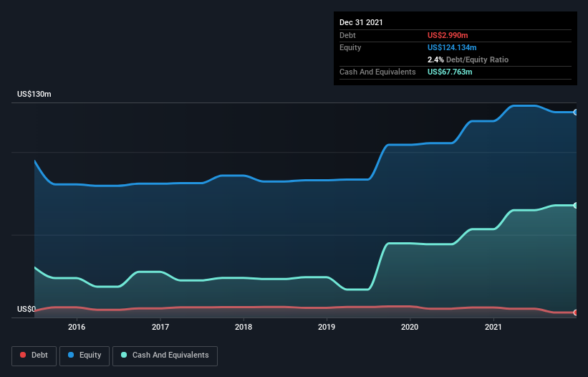
Task: Toggle Cash And Equivalents legend button
Action: (165, 355)
